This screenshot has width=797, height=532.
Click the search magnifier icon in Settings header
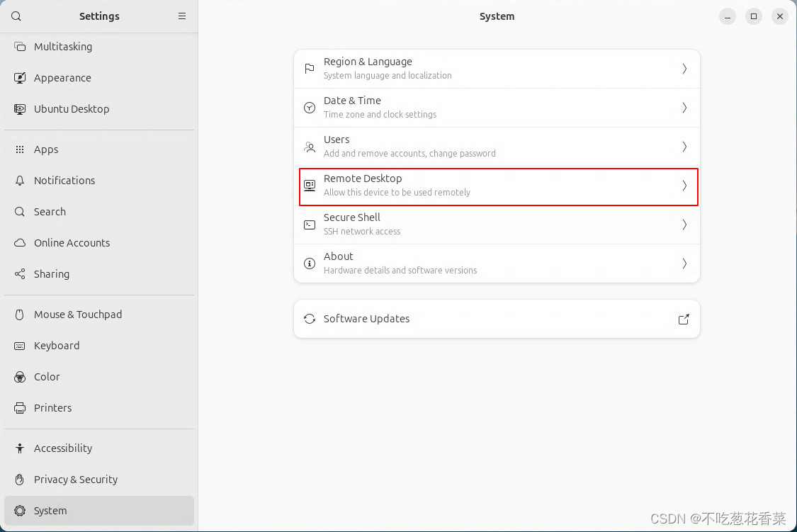point(16,16)
